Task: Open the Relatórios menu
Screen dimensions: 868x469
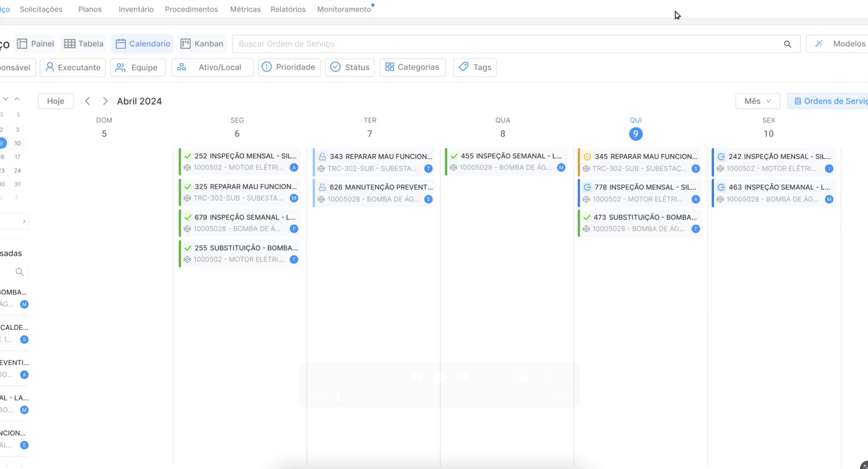Action: (287, 9)
